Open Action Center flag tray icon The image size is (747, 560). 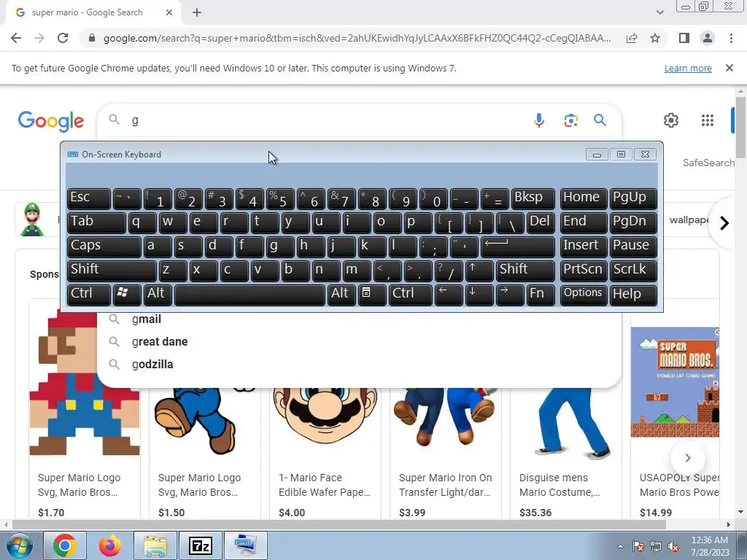pyautogui.click(x=638, y=547)
